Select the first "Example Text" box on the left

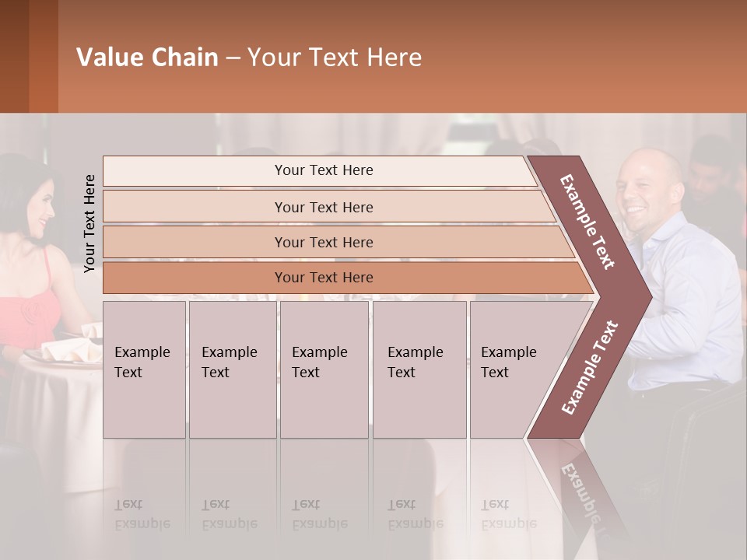coord(144,369)
